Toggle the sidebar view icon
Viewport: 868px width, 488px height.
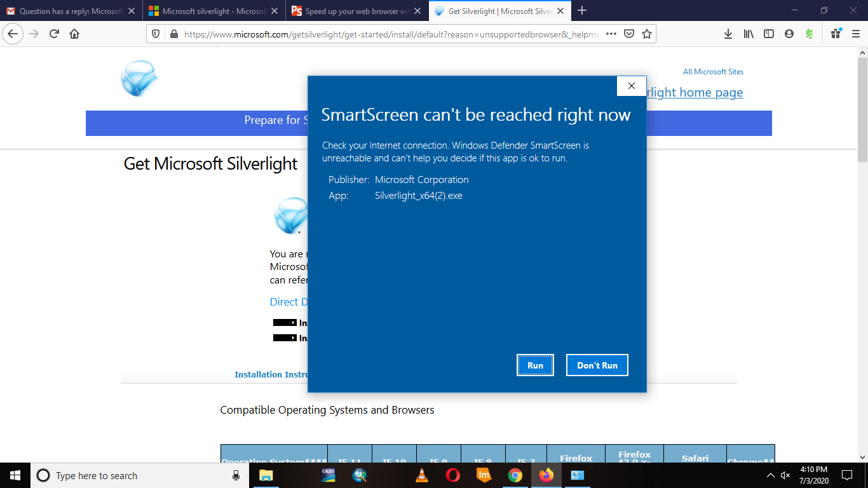[x=769, y=34]
